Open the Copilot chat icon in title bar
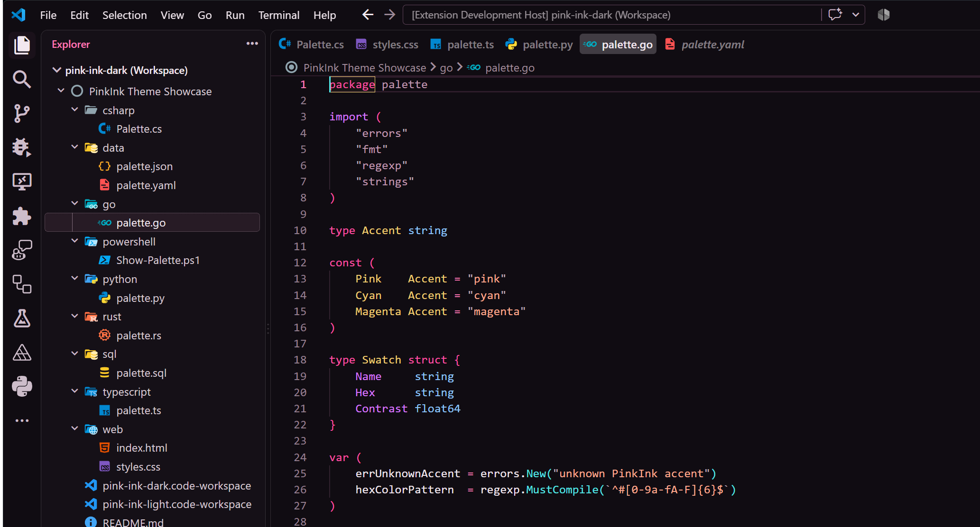 click(835, 15)
